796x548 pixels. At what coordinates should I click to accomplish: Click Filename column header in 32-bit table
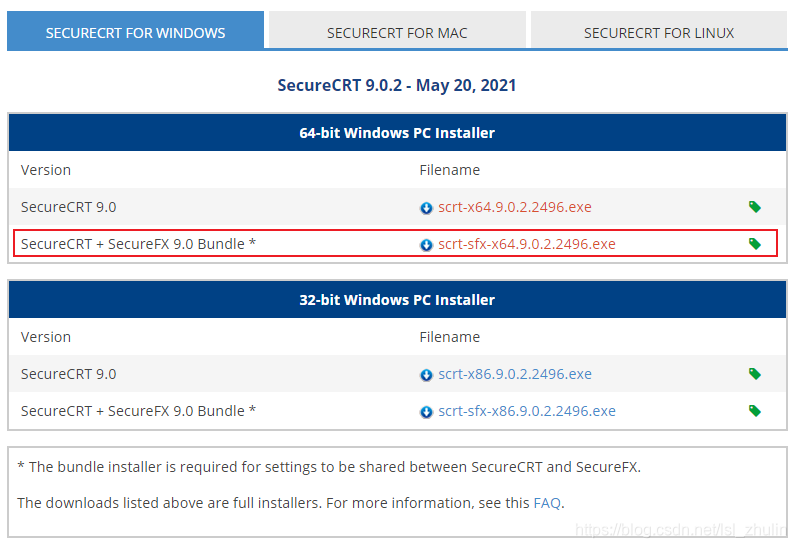tap(450, 337)
